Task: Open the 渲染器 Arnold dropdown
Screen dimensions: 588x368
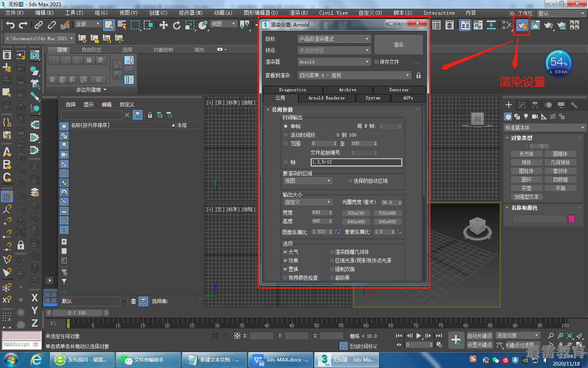Action: click(334, 62)
